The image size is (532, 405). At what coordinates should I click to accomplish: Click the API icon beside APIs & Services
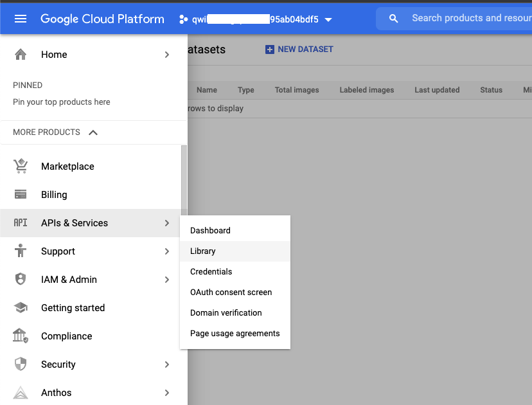tap(21, 222)
